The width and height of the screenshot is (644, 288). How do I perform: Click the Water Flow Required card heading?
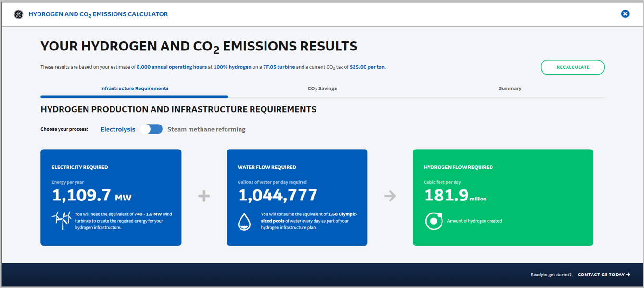pyautogui.click(x=267, y=167)
